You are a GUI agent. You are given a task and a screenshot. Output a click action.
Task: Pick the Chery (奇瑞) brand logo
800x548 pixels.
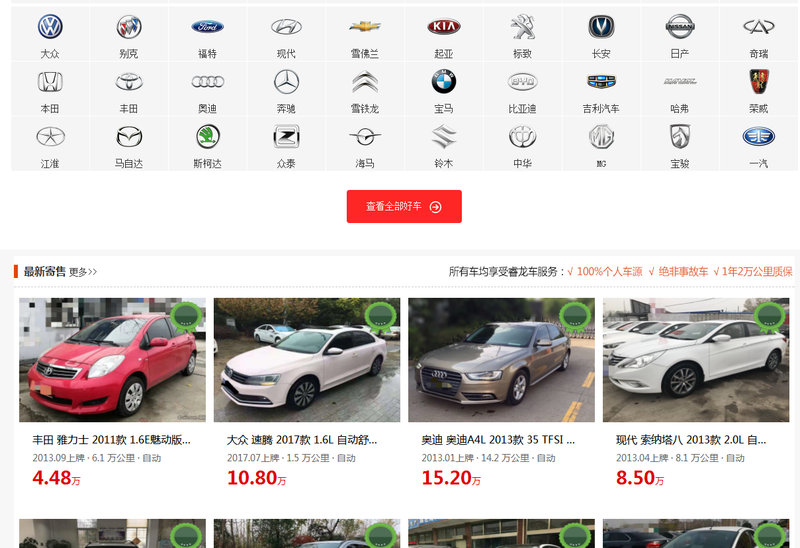click(759, 27)
